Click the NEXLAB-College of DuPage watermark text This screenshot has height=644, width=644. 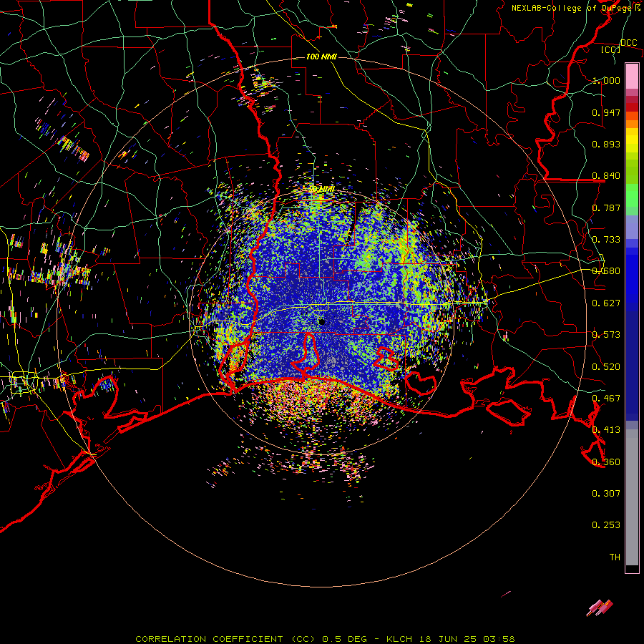(575, 8)
